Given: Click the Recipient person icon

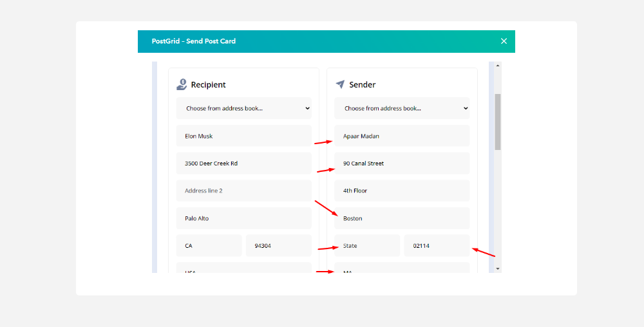Looking at the screenshot, I should (182, 84).
